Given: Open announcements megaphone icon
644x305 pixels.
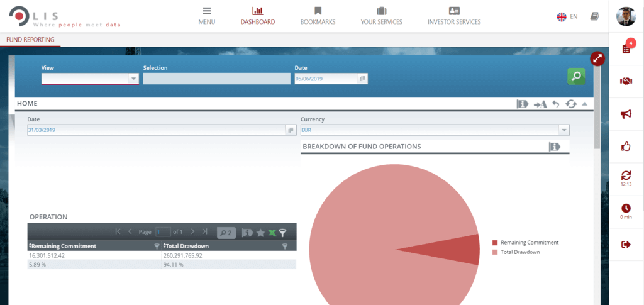Looking at the screenshot, I should 626,114.
